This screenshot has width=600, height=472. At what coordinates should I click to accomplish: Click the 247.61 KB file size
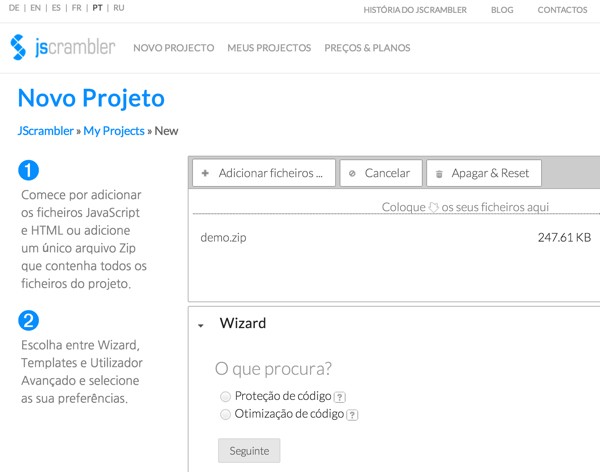564,238
